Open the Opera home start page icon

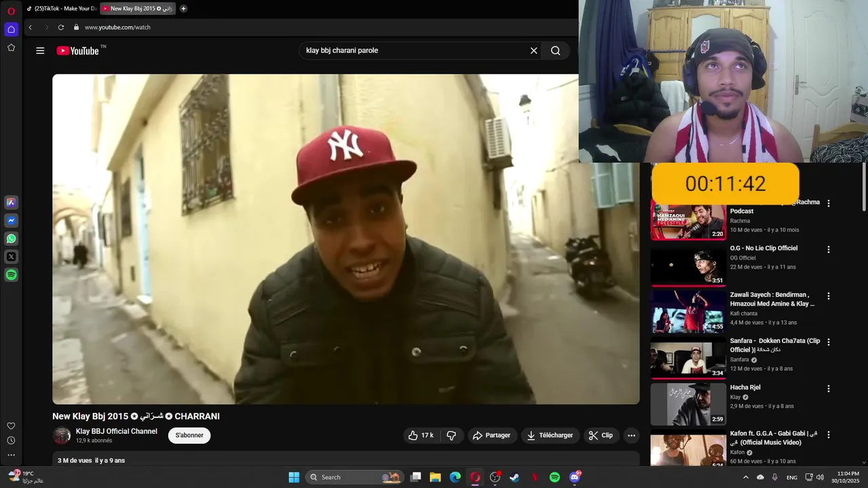tap(11, 29)
